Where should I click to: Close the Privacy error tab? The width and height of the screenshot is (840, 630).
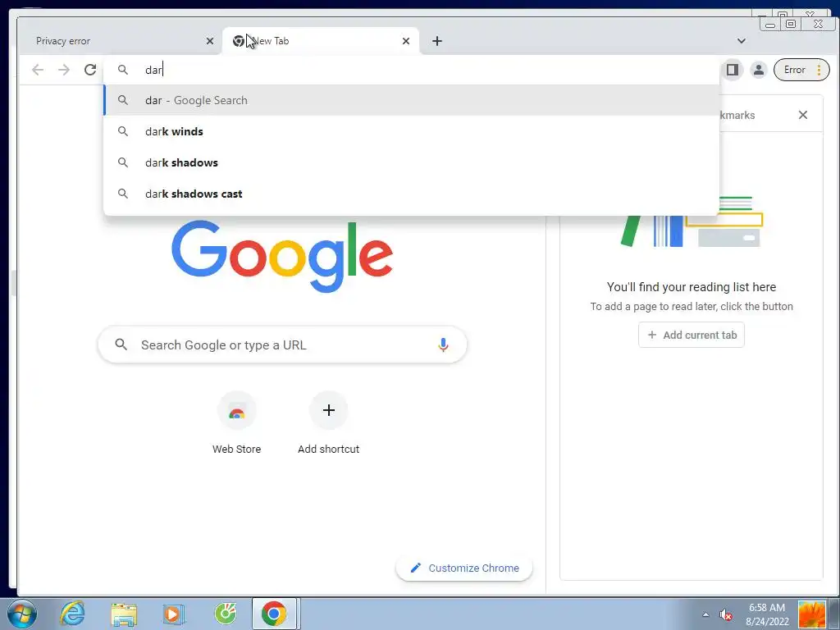pos(210,41)
